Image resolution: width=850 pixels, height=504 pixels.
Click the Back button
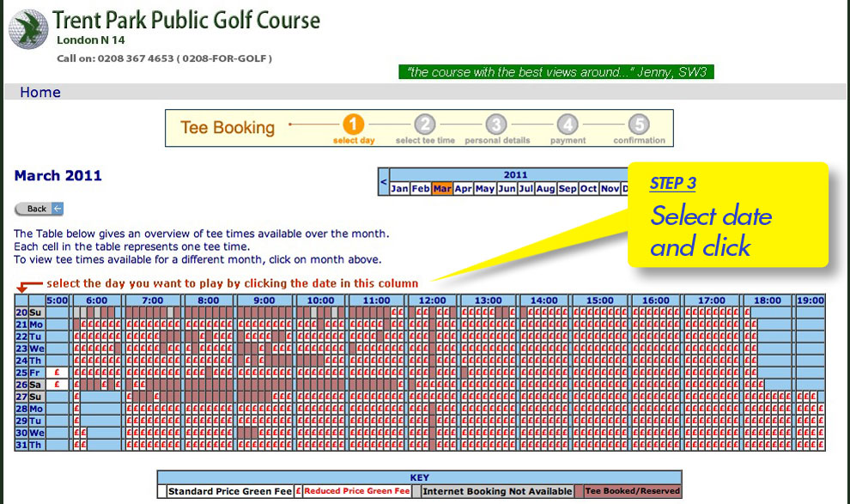[39, 209]
